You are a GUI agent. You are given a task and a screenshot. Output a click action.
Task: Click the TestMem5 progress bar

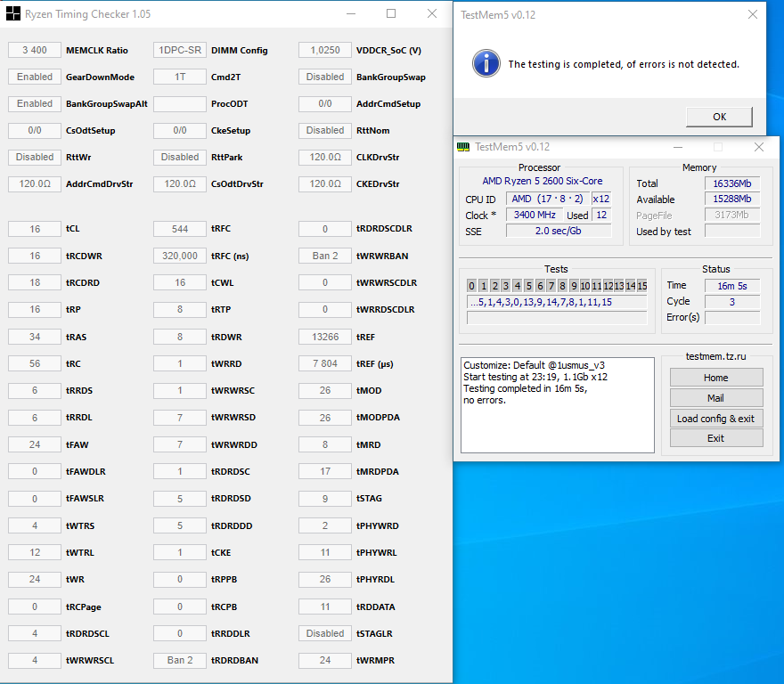click(557, 318)
